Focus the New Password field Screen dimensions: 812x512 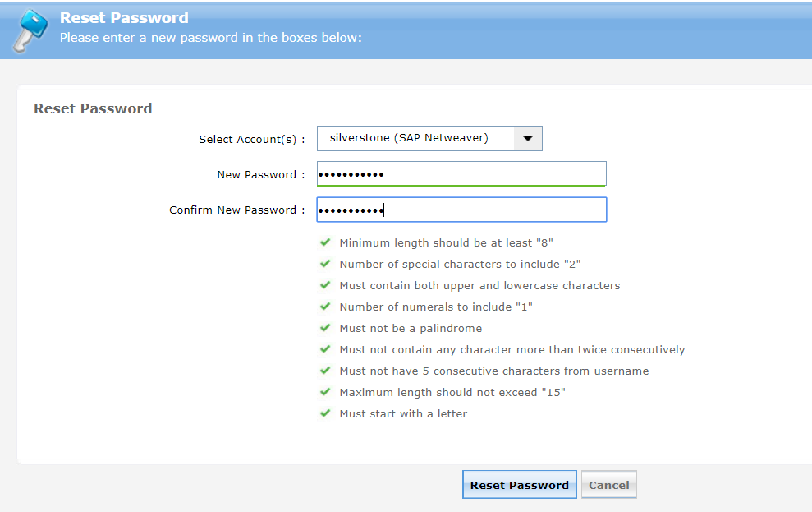click(461, 173)
